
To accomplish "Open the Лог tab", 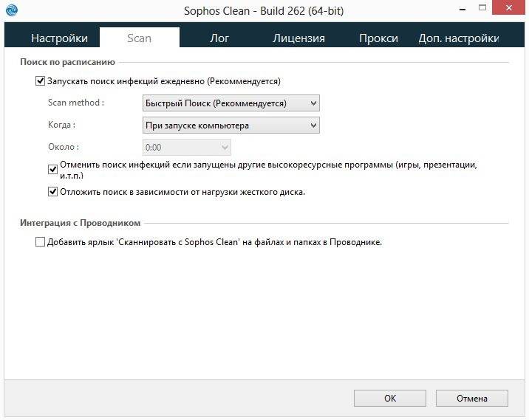I will tap(219, 38).
